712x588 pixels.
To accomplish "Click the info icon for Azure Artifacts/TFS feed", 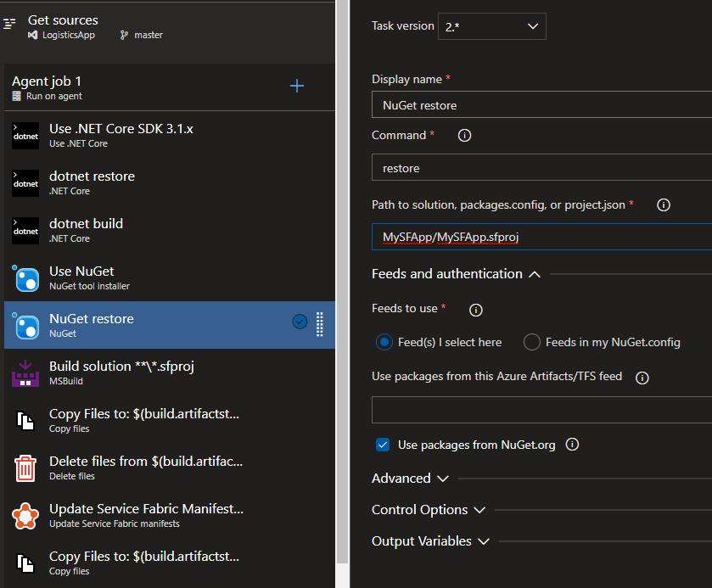I will click(x=642, y=378).
